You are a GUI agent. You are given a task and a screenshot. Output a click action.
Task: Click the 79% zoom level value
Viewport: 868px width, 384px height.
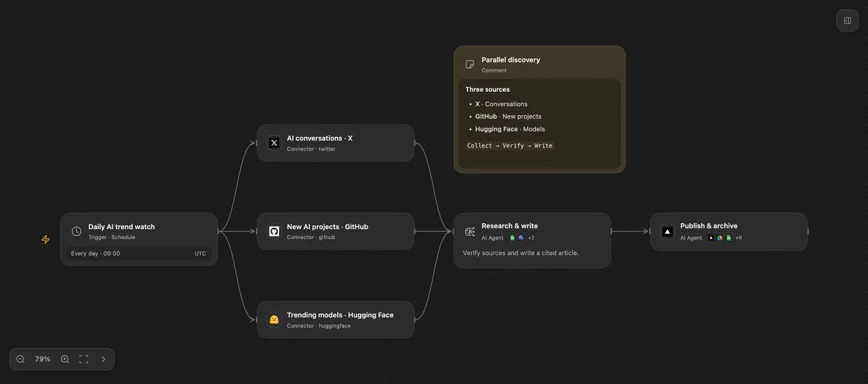click(x=43, y=359)
